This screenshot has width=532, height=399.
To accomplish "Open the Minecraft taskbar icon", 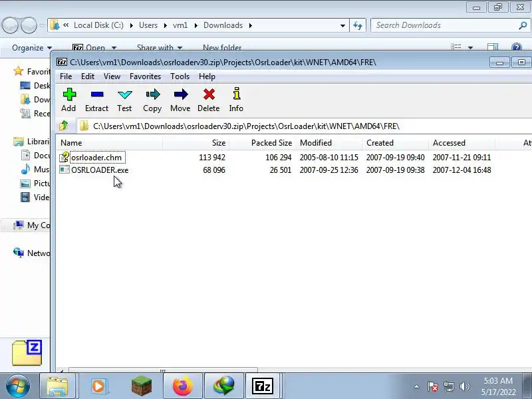I will (x=142, y=386).
